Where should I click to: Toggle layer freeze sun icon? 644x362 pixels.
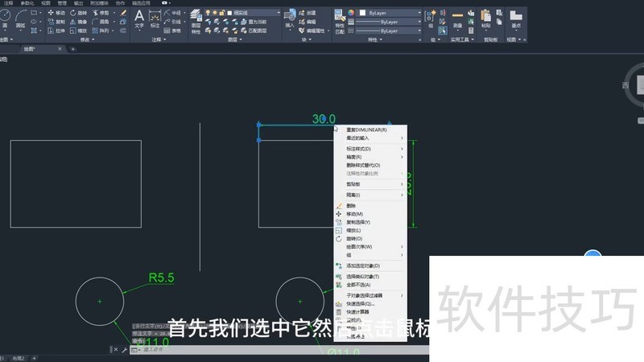click(215, 13)
